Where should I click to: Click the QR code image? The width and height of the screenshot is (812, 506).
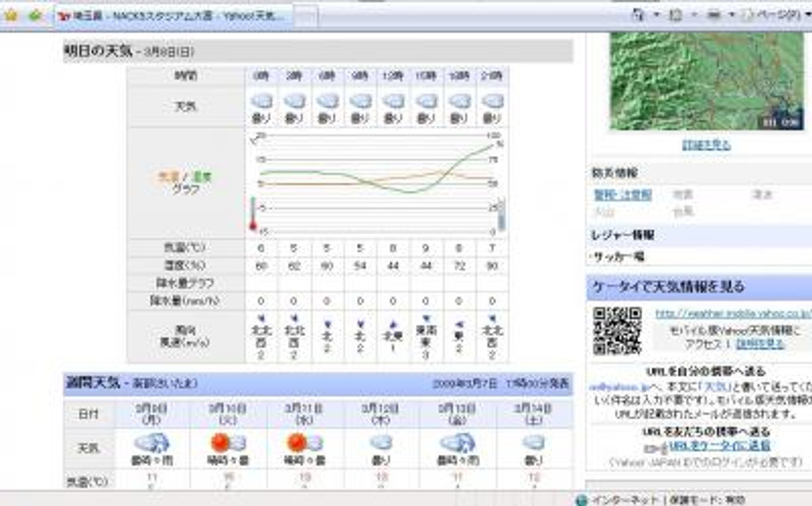point(617,331)
